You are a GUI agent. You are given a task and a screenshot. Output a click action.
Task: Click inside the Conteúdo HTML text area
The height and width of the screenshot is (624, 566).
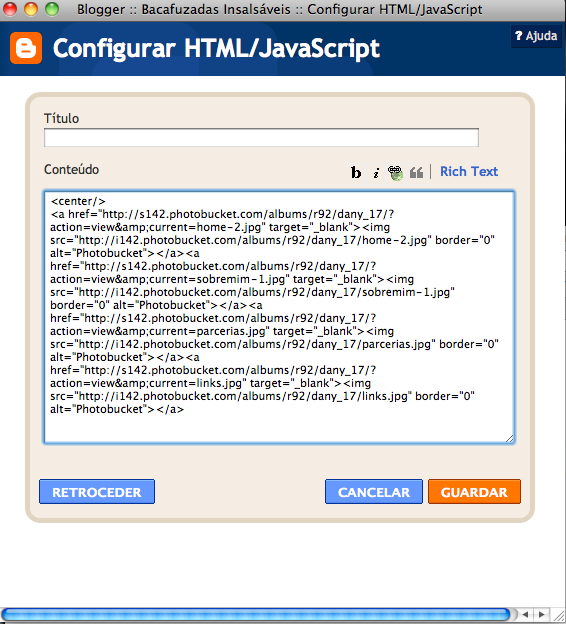click(279, 317)
